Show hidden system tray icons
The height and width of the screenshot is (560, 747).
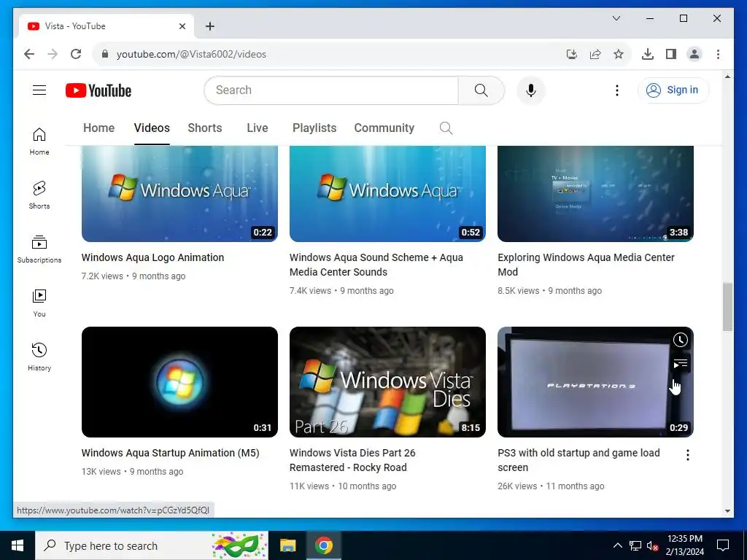(x=617, y=545)
